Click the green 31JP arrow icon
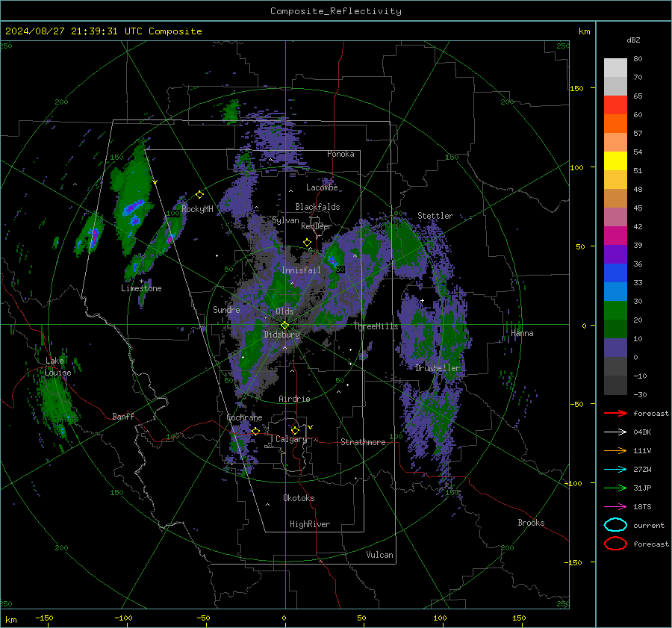 (615, 488)
